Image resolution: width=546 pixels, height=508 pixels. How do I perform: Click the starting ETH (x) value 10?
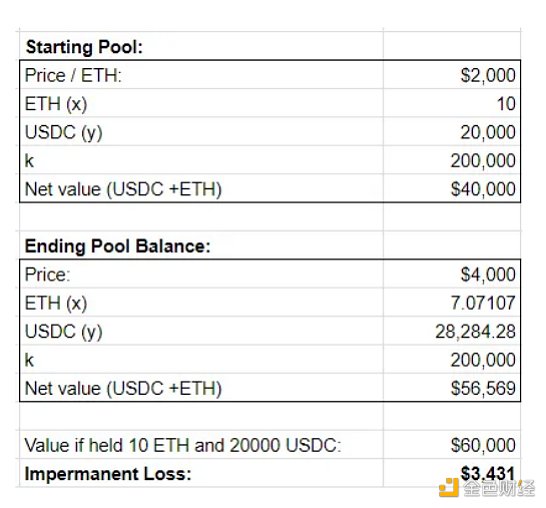tap(452, 103)
